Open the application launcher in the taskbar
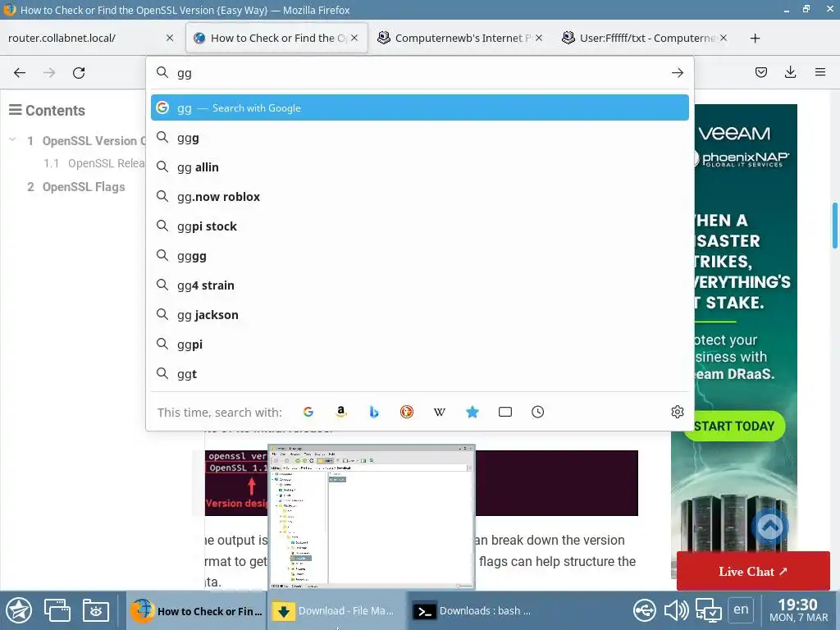The height and width of the screenshot is (630, 840). point(20,610)
